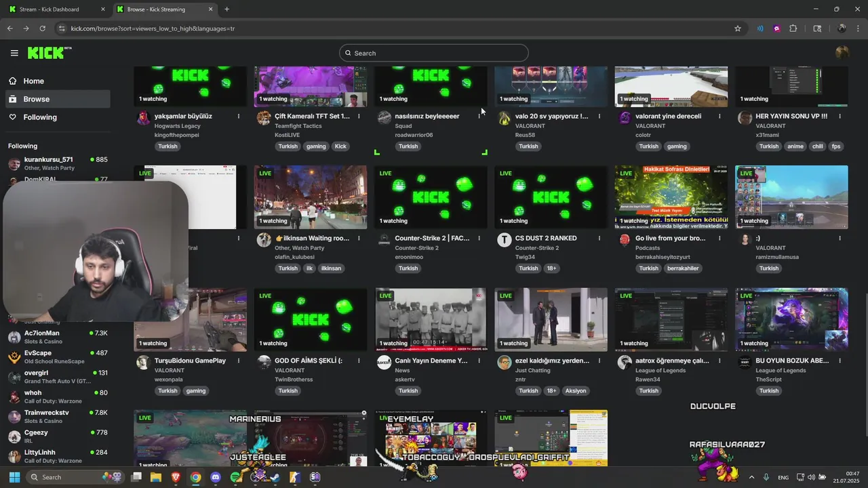The height and width of the screenshot is (488, 868).
Task: Open the hamburger sidebar menu
Action: pyautogui.click(x=14, y=53)
